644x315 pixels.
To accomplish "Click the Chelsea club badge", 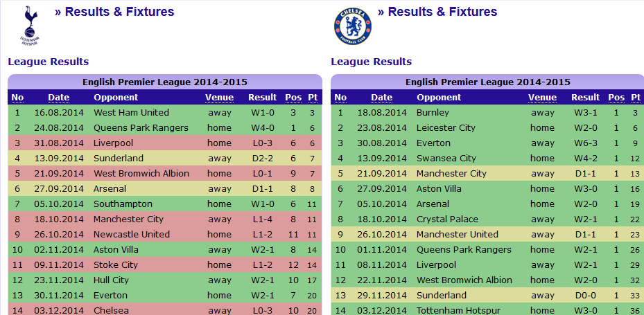I will coord(352,26).
